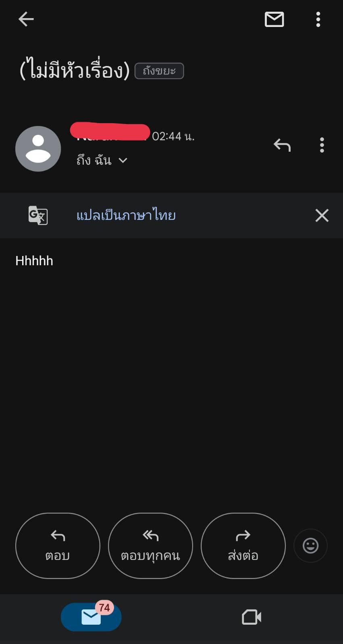Tap the ตอบทุกคน reply all button
This screenshot has width=343, height=644.
[x=150, y=545]
